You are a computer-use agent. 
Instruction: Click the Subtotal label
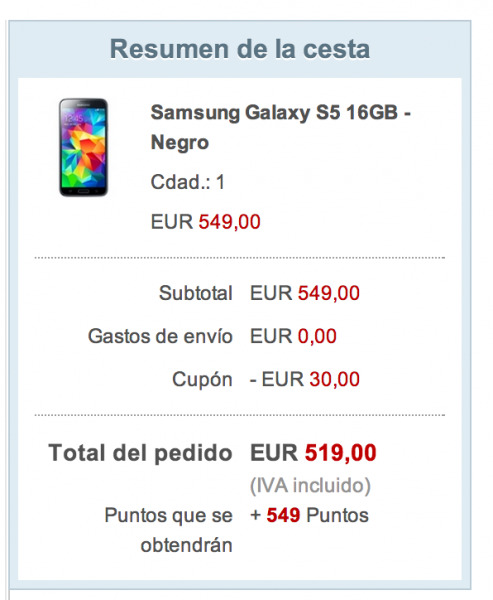pos(196,293)
